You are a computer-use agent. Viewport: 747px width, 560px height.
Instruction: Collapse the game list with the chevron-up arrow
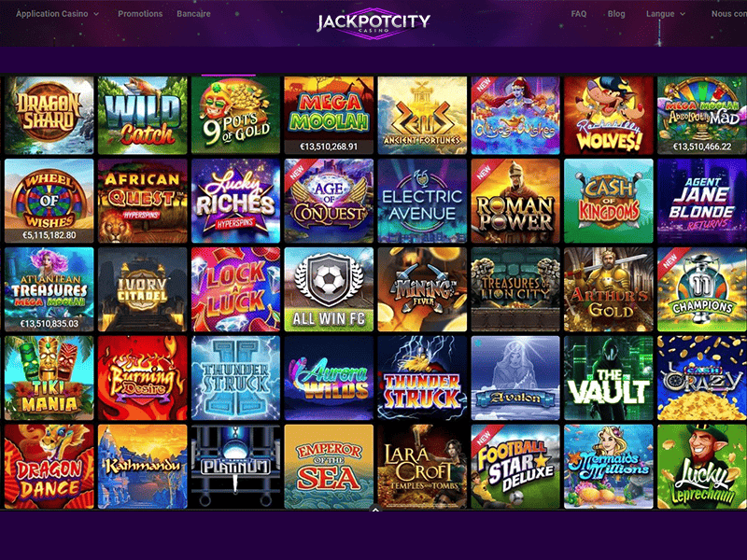(x=375, y=510)
